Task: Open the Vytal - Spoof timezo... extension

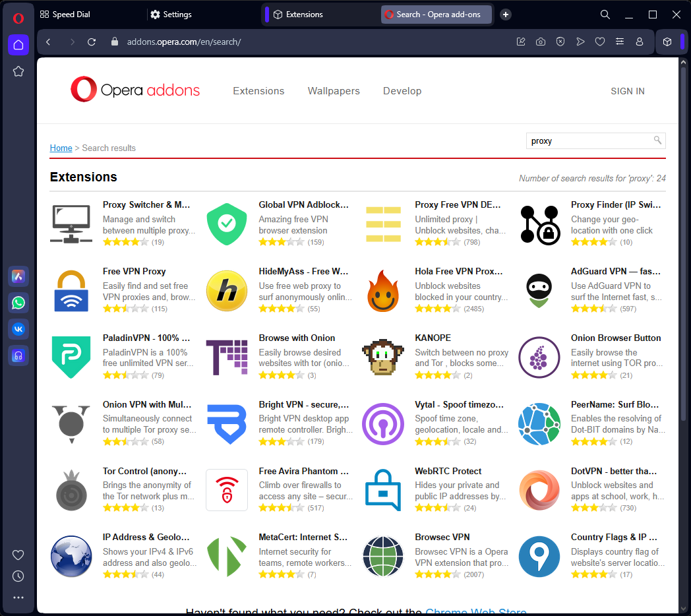Action: click(459, 404)
